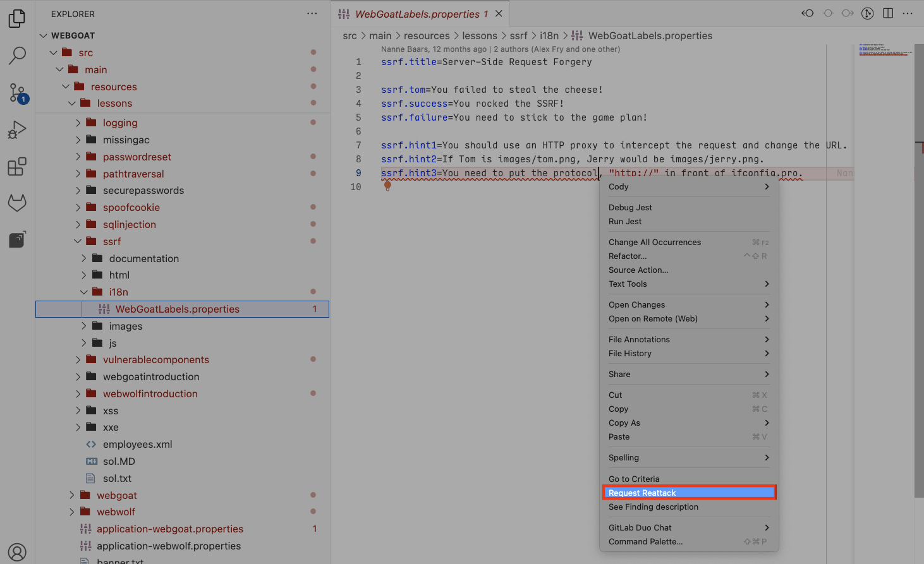Click the application-webwolf.properties file icon
Image resolution: width=924 pixels, height=564 pixels.
85,546
